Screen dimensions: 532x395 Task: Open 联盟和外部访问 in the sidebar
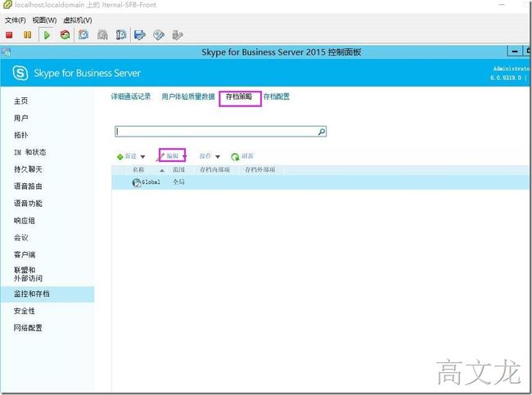coord(28,274)
